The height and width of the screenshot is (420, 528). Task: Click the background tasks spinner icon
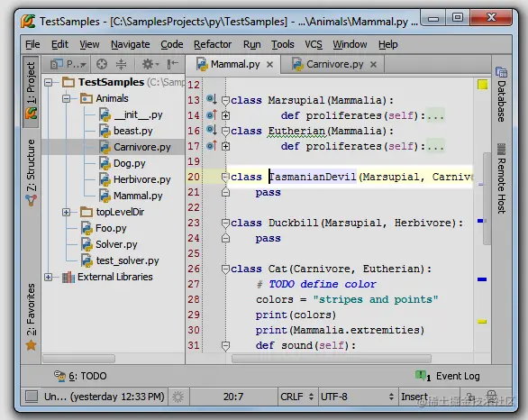click(178, 397)
